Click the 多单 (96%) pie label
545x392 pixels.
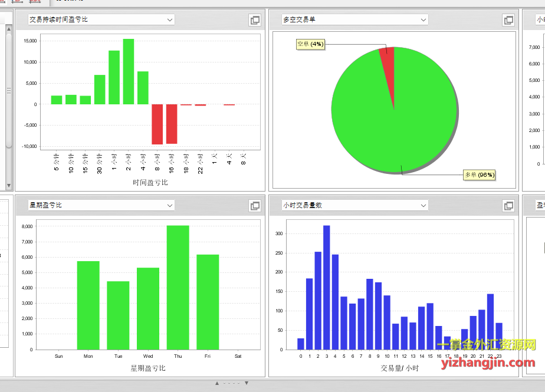click(x=480, y=175)
